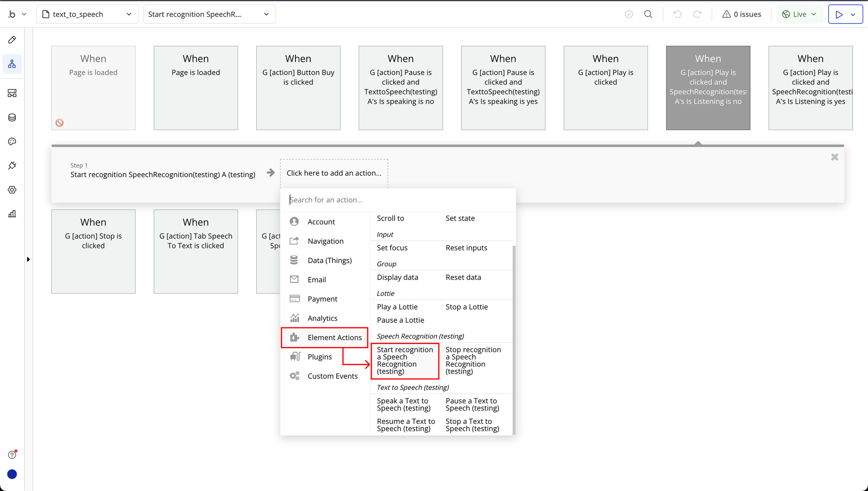The image size is (868, 491).
Task: Open the Design tab pencil icon
Action: tap(12, 40)
